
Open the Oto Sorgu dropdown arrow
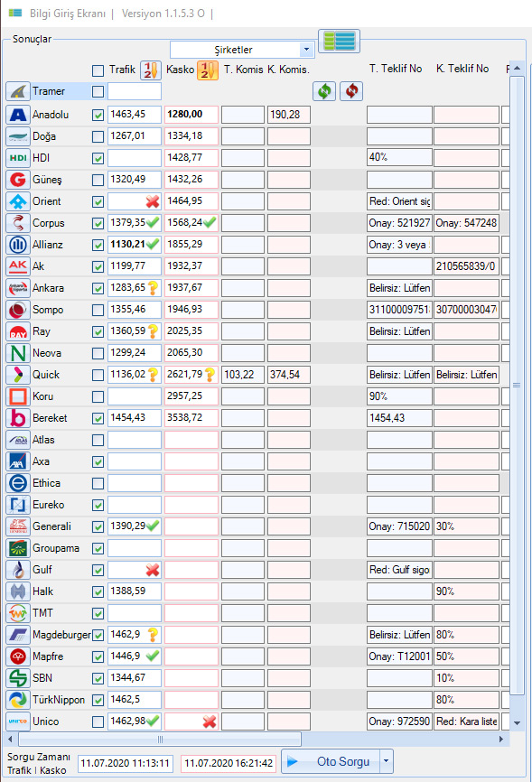tap(386, 761)
